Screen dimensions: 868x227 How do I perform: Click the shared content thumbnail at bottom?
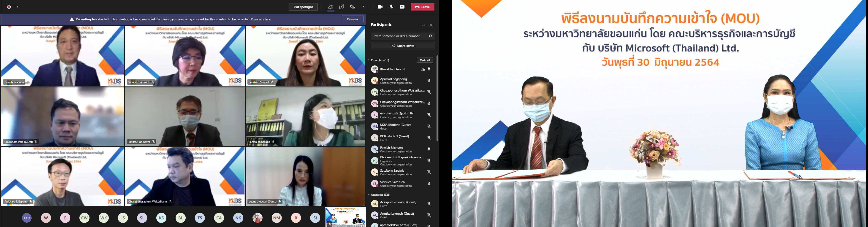click(x=345, y=217)
